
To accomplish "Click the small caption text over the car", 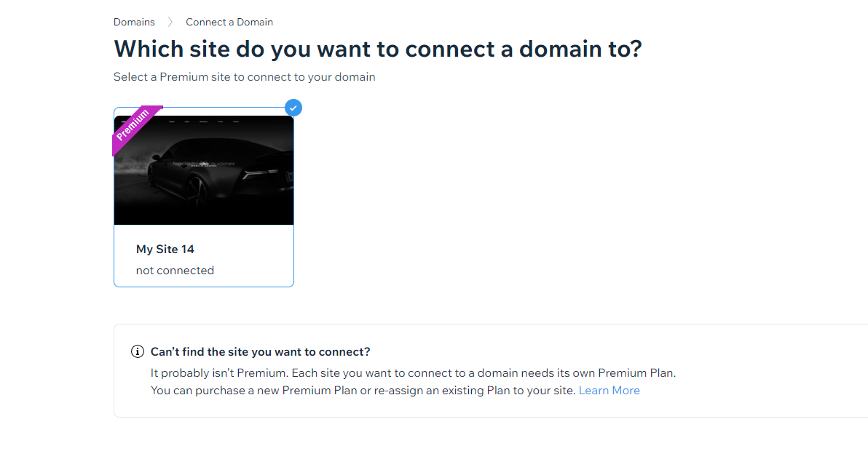I will [204, 164].
